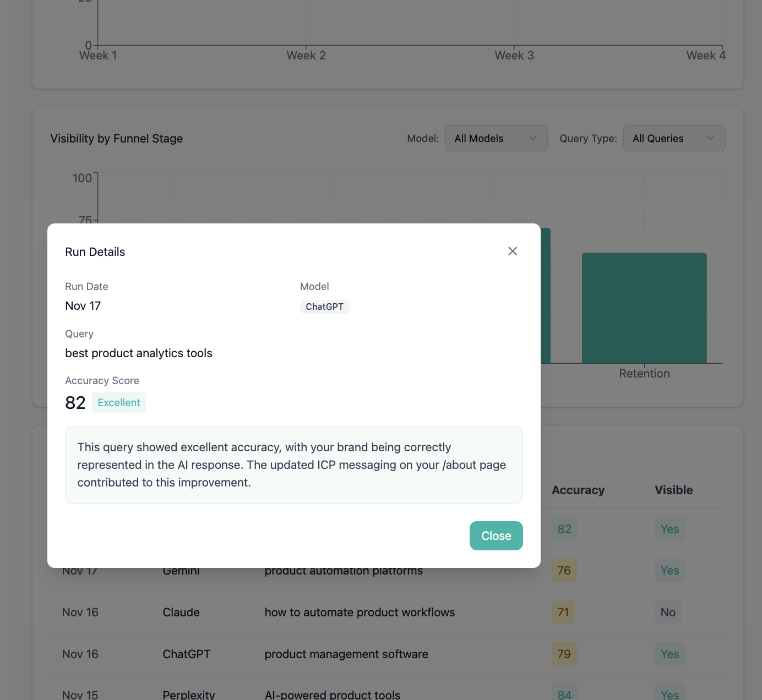
Task: Click the Close button
Action: click(496, 535)
